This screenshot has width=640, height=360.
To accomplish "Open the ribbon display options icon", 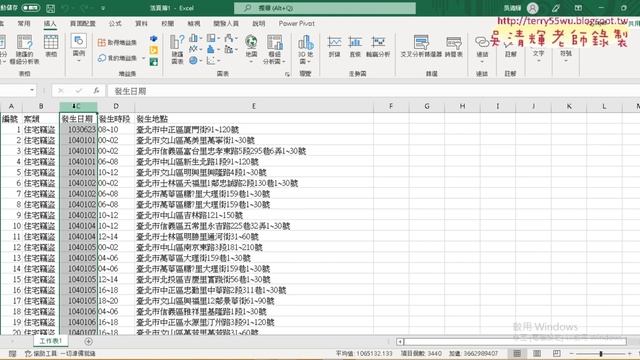I will 578,8.
